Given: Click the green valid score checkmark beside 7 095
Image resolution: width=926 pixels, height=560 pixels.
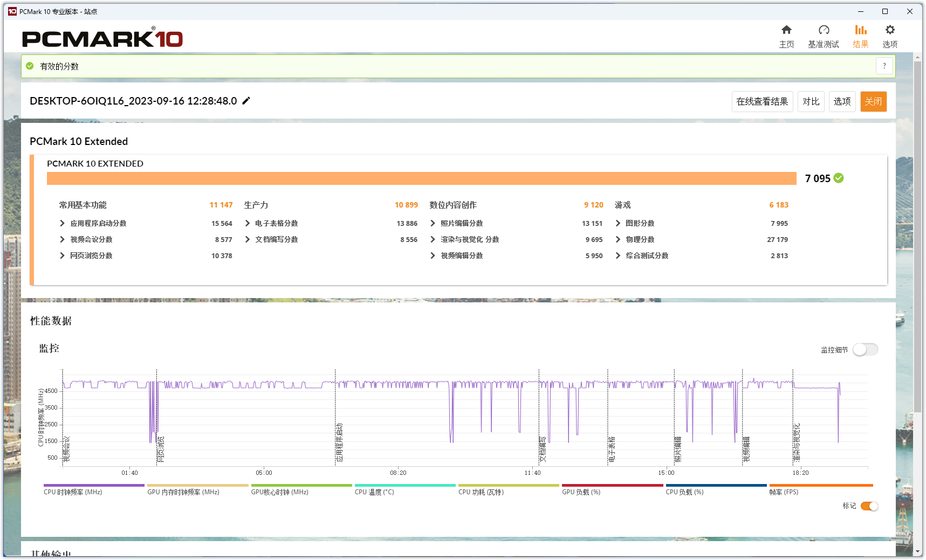Looking at the screenshot, I should 839,178.
